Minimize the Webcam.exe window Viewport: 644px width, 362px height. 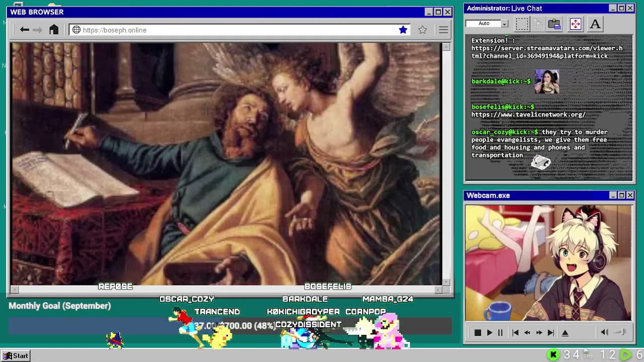613,195
